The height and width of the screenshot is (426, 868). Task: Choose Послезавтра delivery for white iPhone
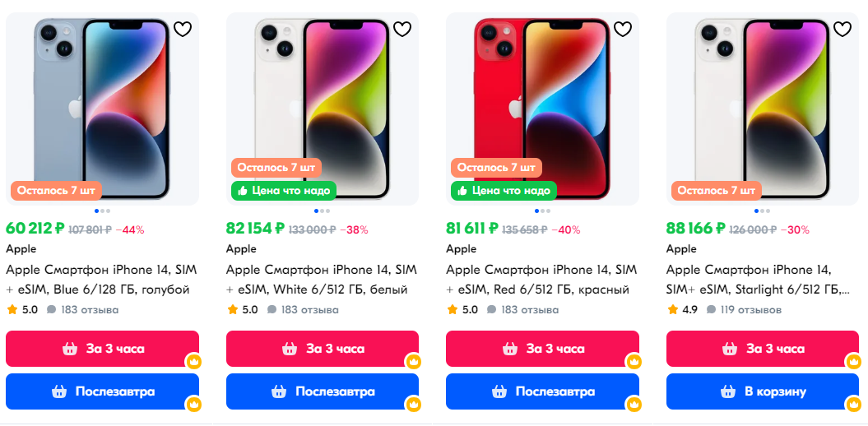(x=323, y=391)
